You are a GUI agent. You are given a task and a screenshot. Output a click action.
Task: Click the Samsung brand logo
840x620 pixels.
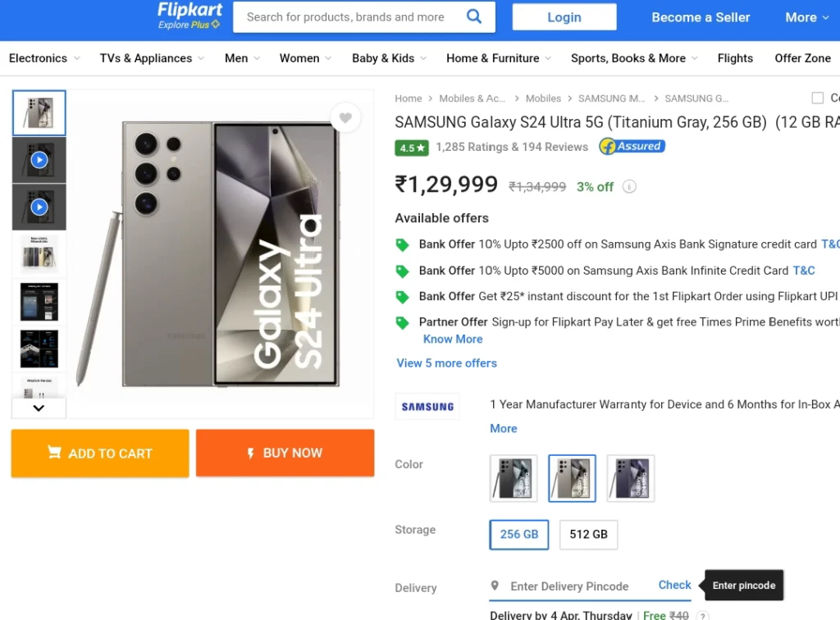(x=427, y=407)
